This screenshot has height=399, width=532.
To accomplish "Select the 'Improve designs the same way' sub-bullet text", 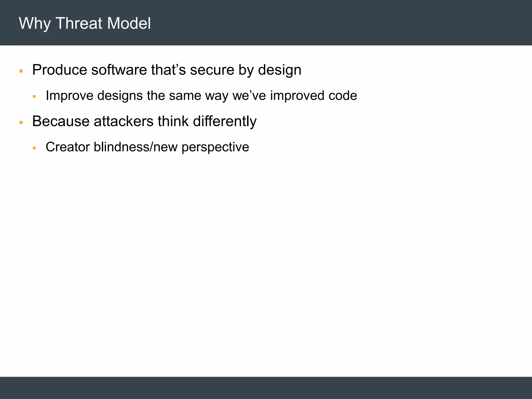I will [x=201, y=95].
